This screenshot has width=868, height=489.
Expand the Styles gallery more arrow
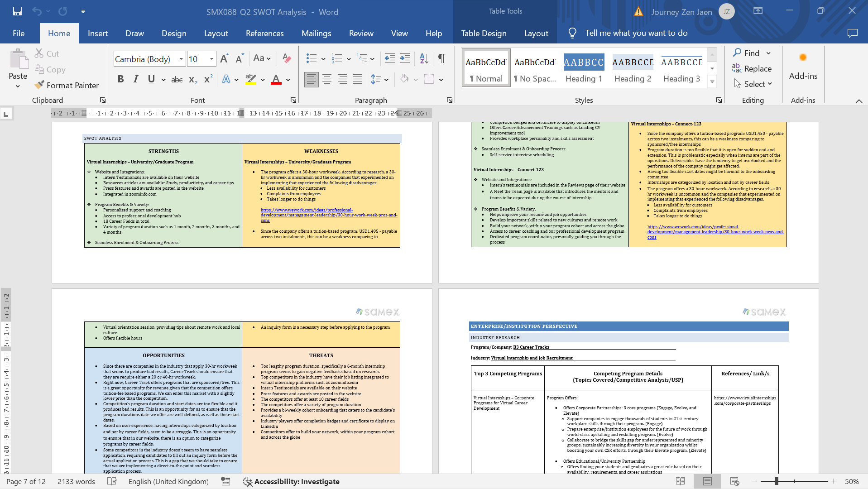[712, 82]
